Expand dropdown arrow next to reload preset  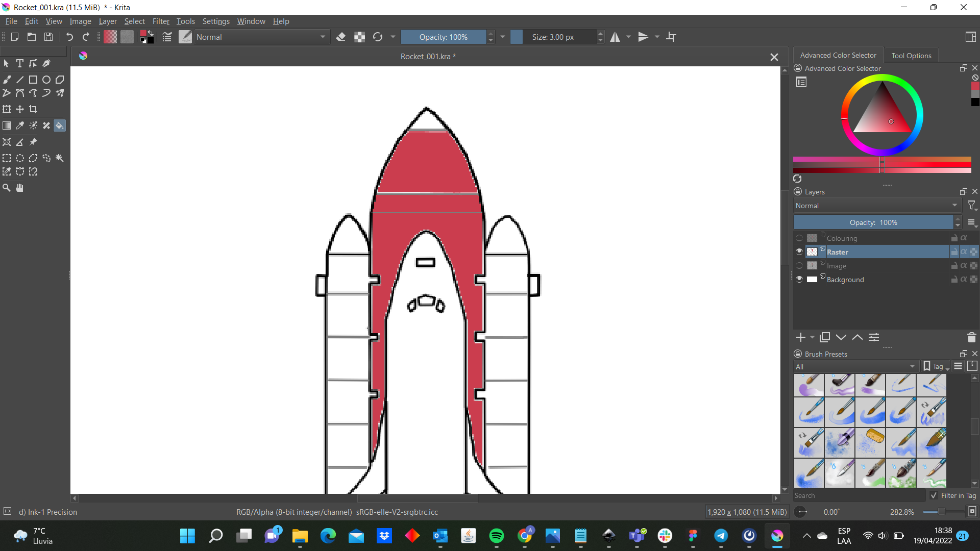coord(393,37)
